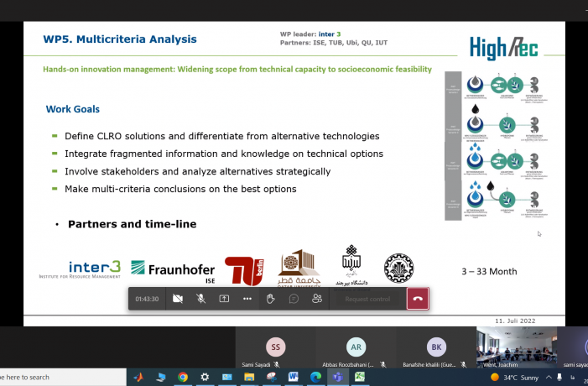Open Microsoft Edge from the taskbar
The height and width of the screenshot is (386, 588).
(x=315, y=377)
